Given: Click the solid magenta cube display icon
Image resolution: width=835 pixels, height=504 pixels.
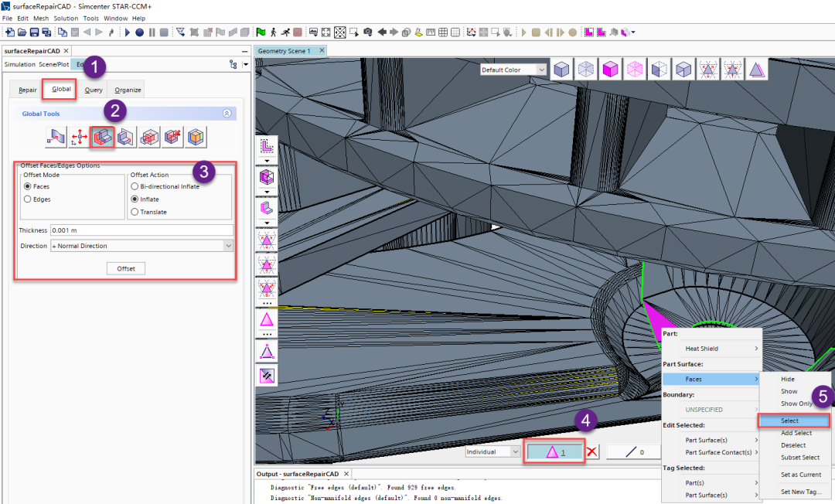Looking at the screenshot, I should (610, 70).
